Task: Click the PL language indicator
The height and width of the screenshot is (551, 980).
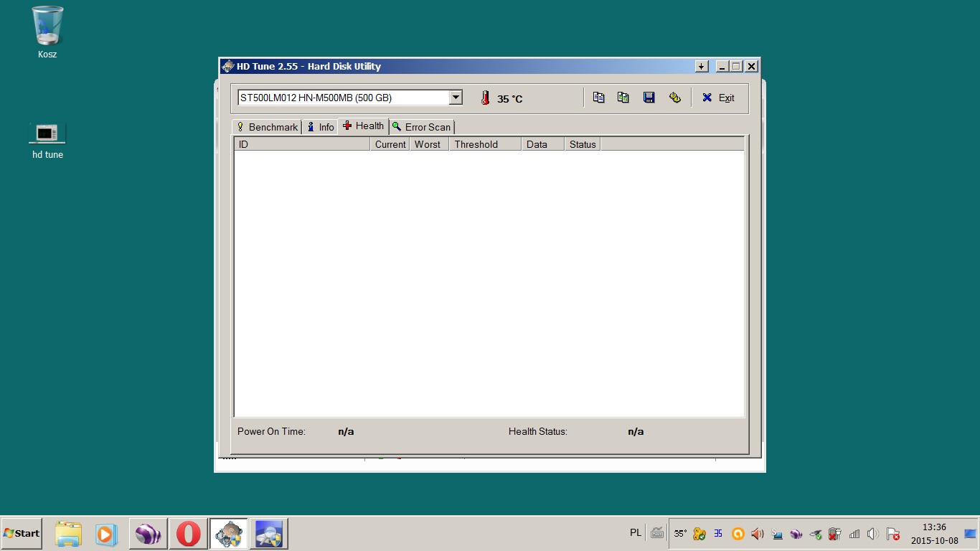Action: [x=636, y=532]
